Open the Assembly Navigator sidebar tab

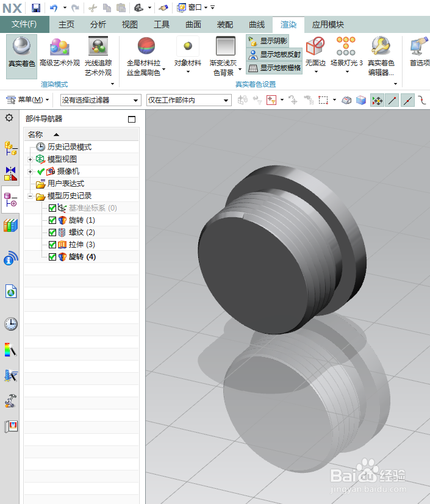(x=10, y=148)
